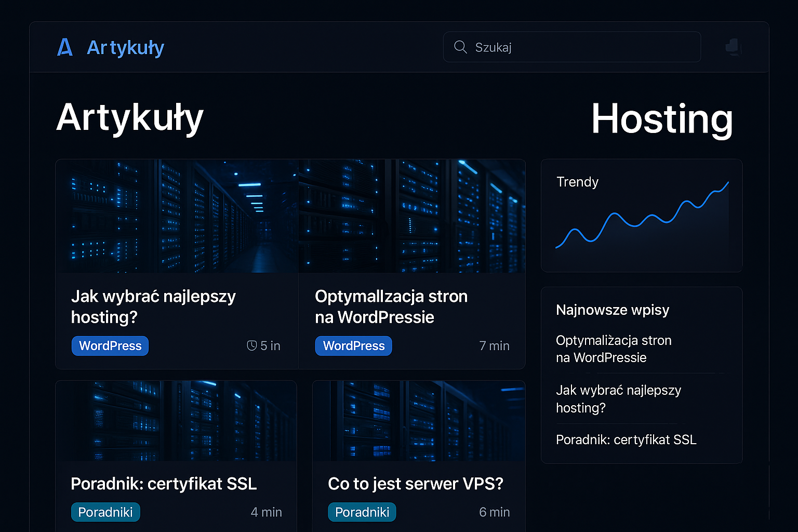This screenshot has height=532, width=798.
Task: Open "Co to jest serwer VPS?"
Action: click(x=416, y=484)
